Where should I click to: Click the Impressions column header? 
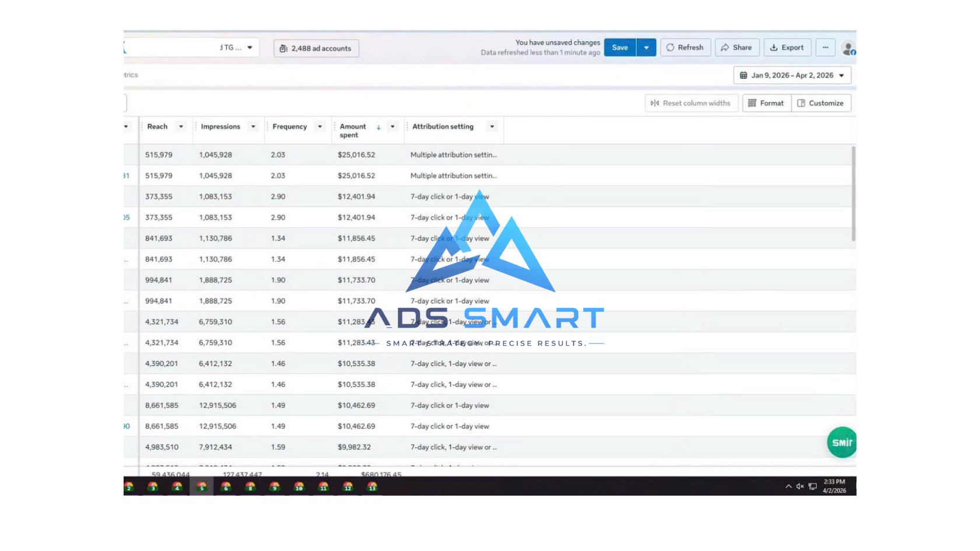click(220, 127)
